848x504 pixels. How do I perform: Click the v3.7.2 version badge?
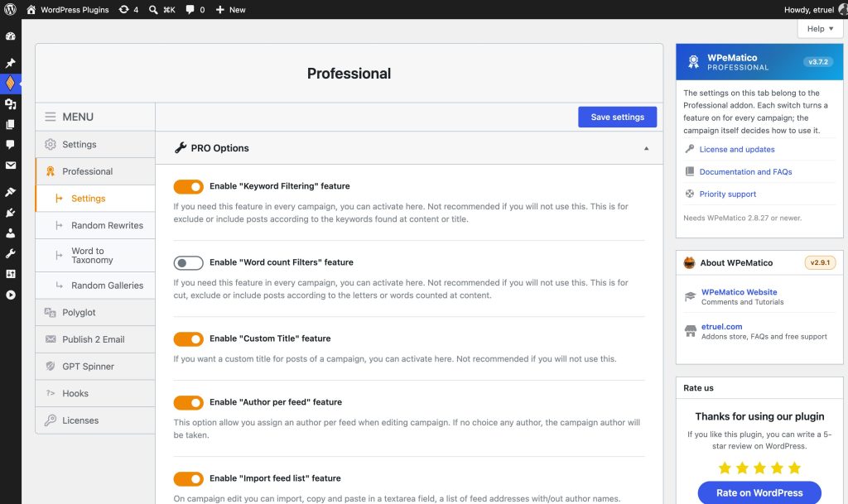(817, 61)
